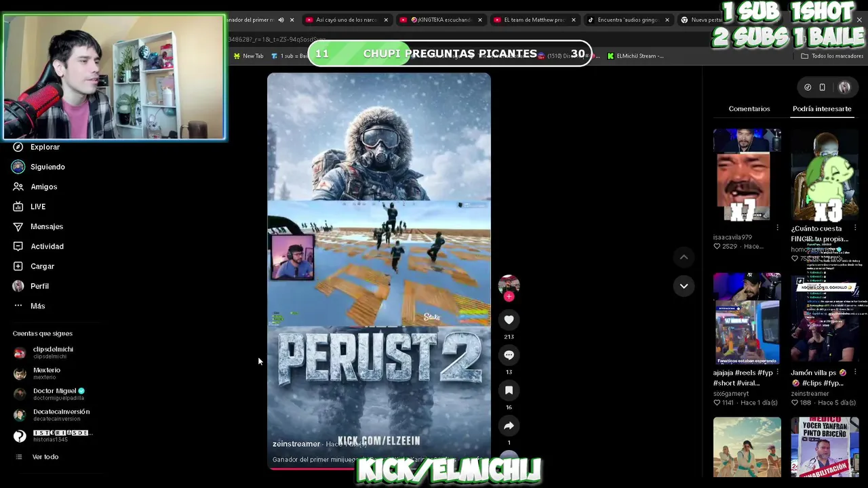This screenshot has width=868, height=488.
Task: Click 'Ganador del primer minijuego' caption text
Action: (315, 460)
